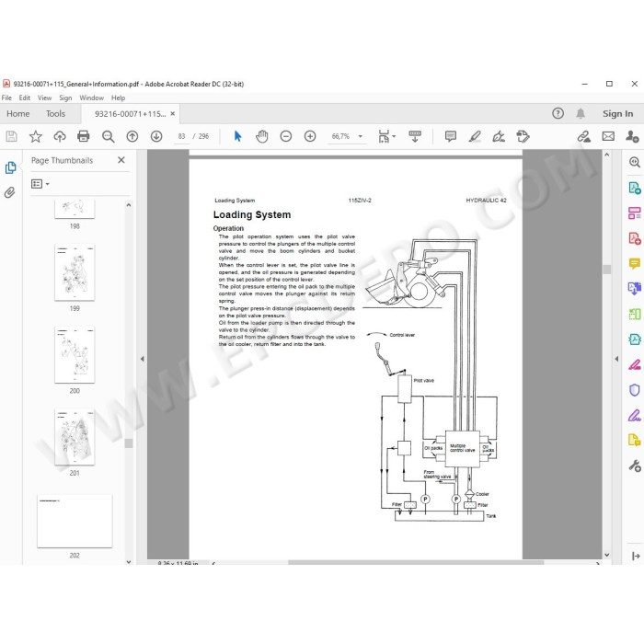The image size is (644, 644).
Task: Print the document with the printer icon
Action: pyautogui.click(x=84, y=136)
